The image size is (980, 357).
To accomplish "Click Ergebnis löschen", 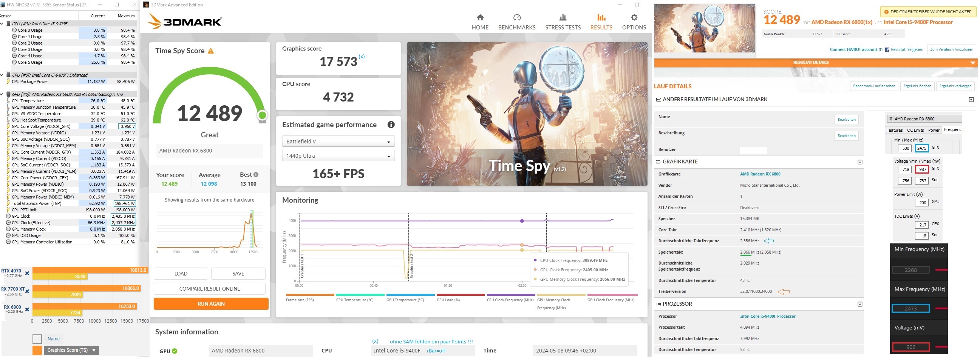I will (917, 86).
